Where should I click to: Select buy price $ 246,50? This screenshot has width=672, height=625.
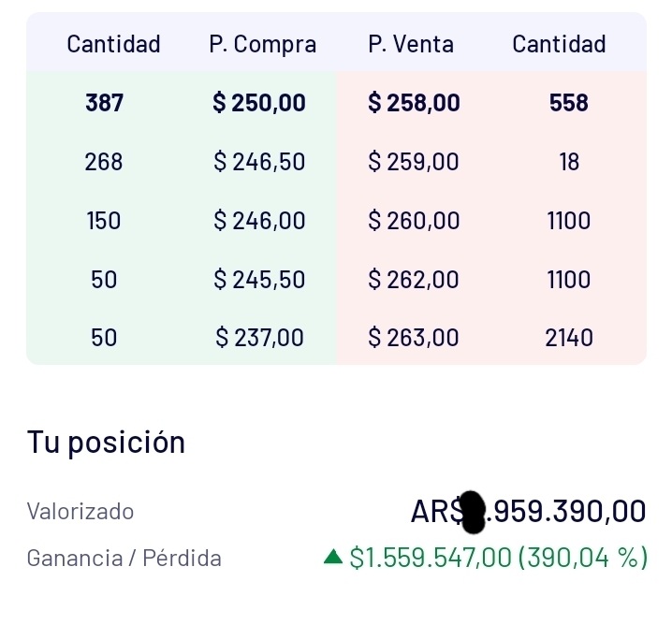pyautogui.click(x=259, y=162)
